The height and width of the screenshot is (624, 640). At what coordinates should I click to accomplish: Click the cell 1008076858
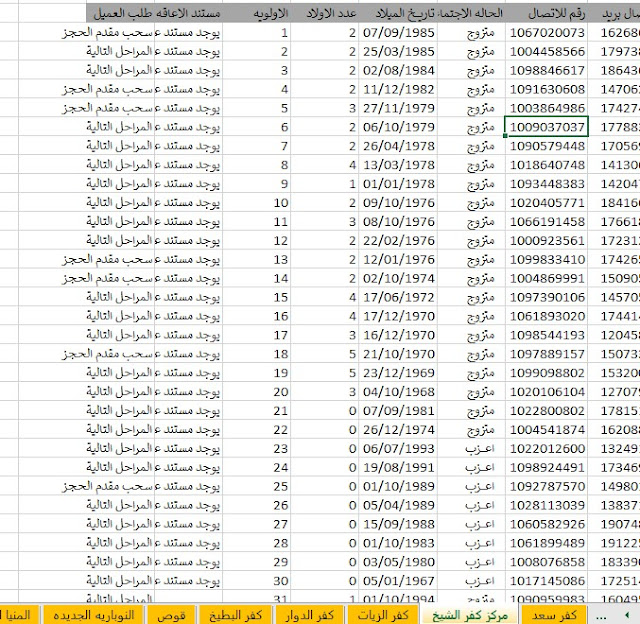(547, 562)
